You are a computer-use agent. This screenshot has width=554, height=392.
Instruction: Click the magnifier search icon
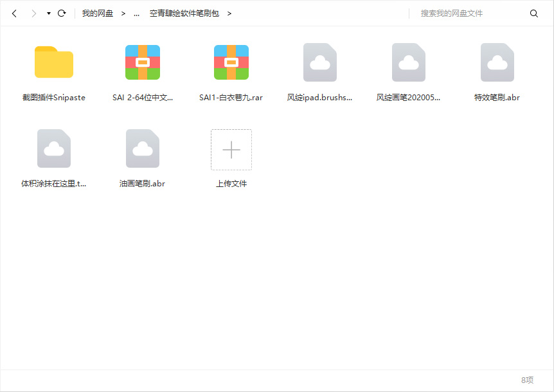(534, 13)
